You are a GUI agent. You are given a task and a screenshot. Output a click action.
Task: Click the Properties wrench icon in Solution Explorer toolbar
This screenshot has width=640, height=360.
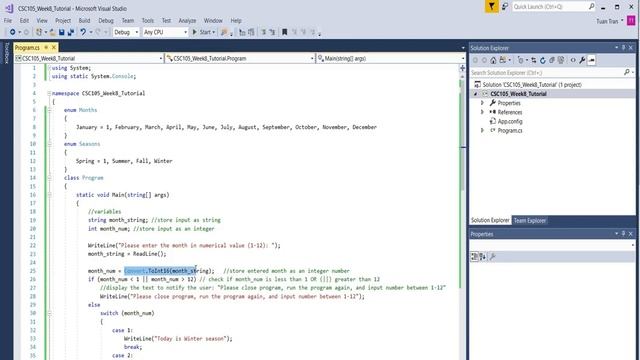pos(582,60)
